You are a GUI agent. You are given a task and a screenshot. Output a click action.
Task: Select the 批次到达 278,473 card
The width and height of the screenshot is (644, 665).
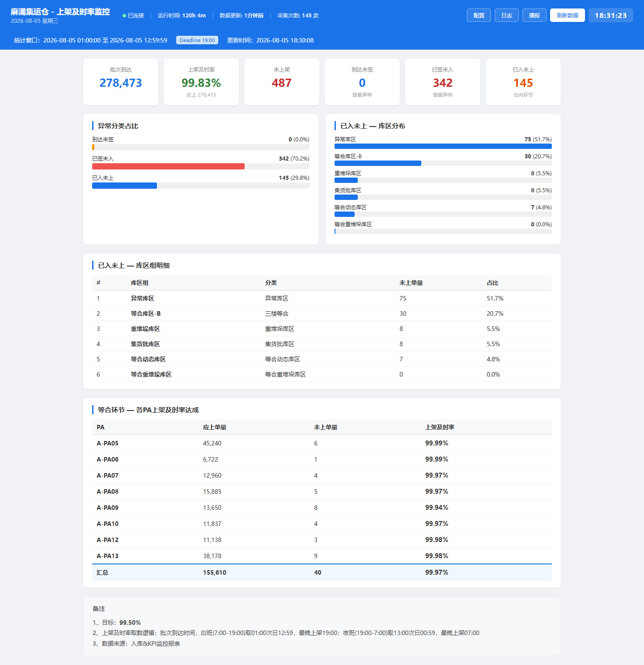[x=121, y=82]
